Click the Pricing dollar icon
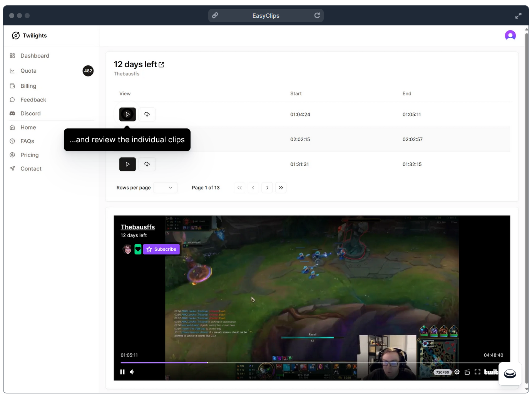 pyautogui.click(x=12, y=155)
